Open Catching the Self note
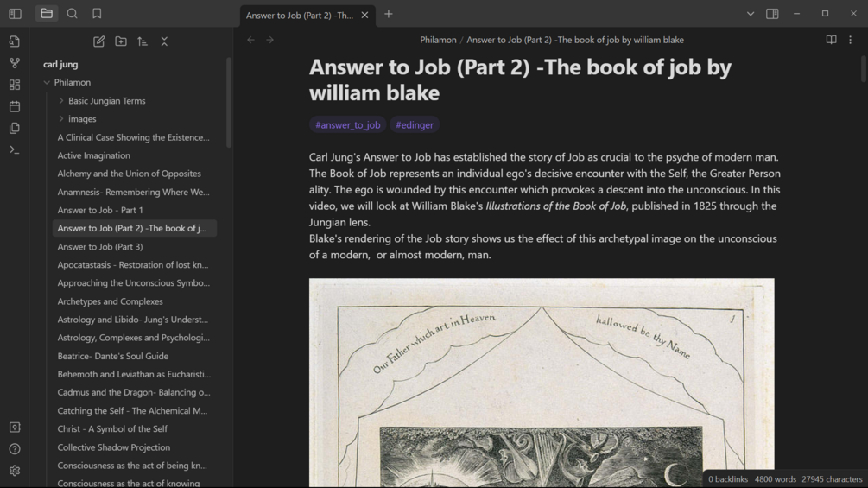Screen dimensions: 868x488 (x=133, y=410)
